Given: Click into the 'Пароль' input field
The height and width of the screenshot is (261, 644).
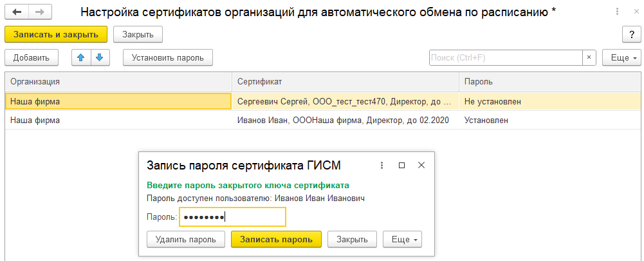Looking at the screenshot, I should tap(232, 217).
